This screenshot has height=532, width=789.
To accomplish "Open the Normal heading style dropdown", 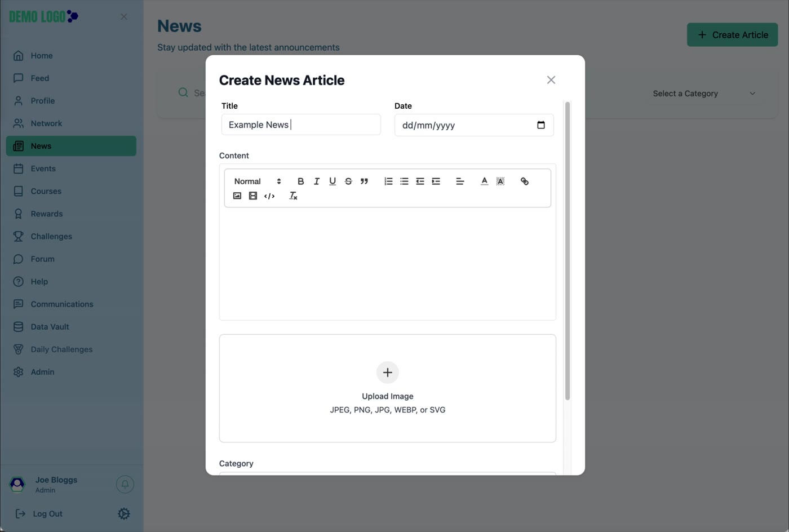I will coord(258,181).
